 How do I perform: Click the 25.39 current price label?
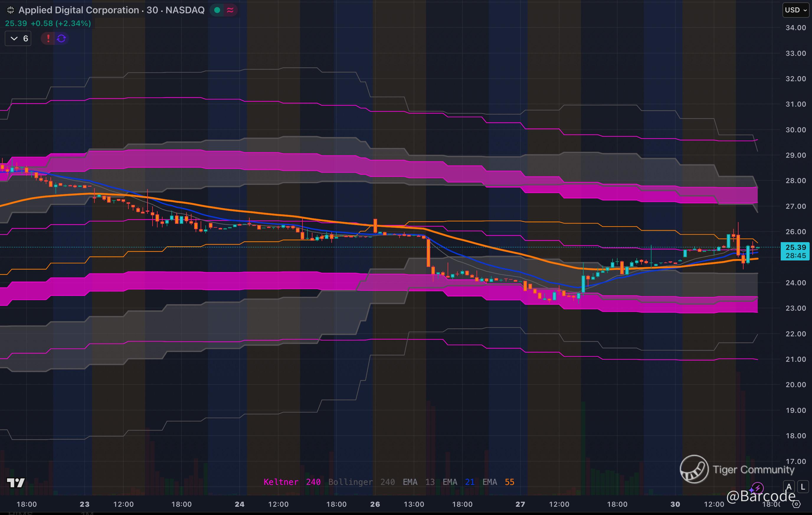tap(795, 247)
